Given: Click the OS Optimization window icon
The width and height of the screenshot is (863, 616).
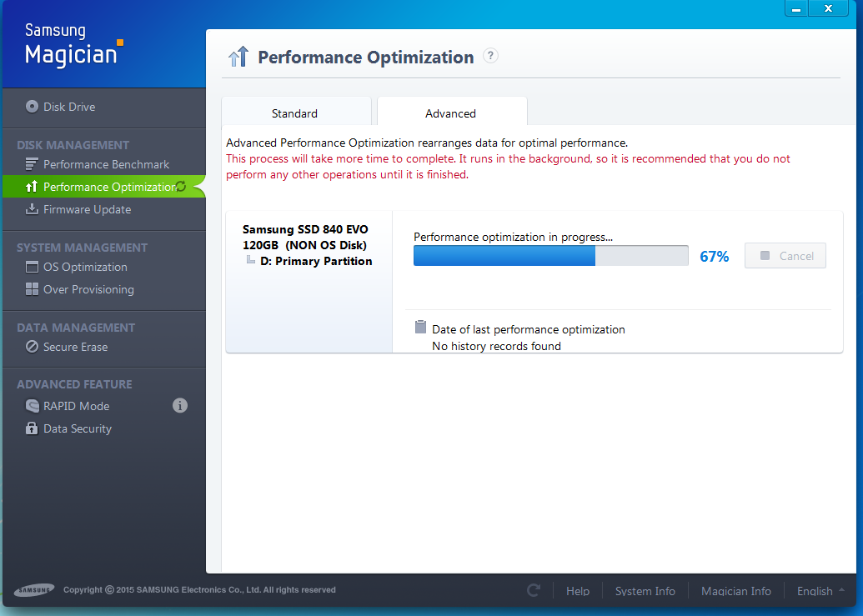Looking at the screenshot, I should (32, 267).
